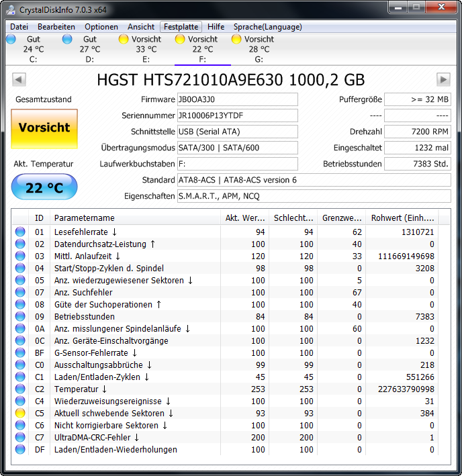Select the 'Wiederzuweisungsereignisse' parameter name
The height and width of the screenshot is (476, 462).
tap(107, 401)
